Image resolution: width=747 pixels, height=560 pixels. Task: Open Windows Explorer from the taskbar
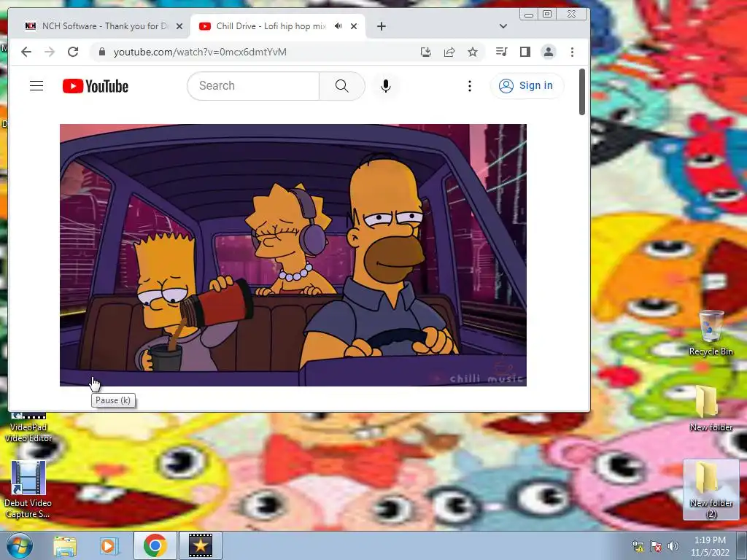pyautogui.click(x=65, y=545)
